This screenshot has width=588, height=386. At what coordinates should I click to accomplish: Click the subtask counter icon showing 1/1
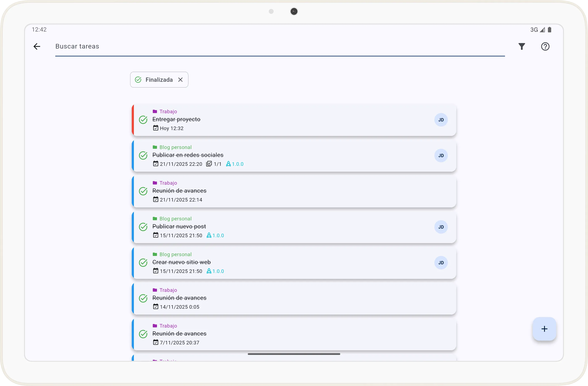point(209,164)
